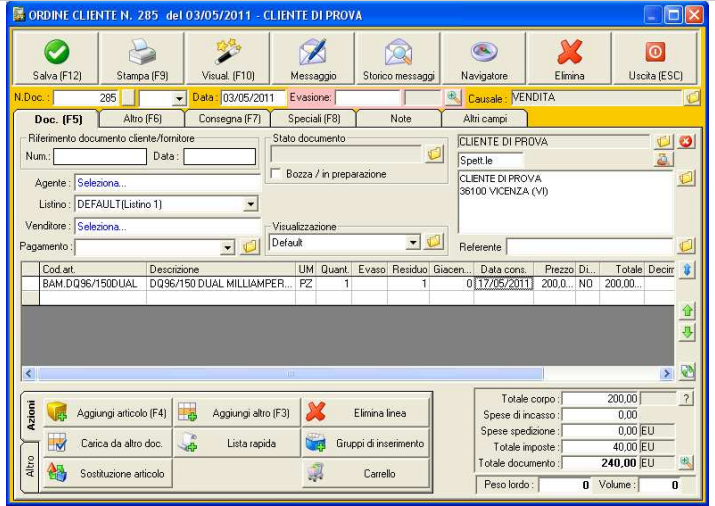The height and width of the screenshot is (506, 715).
Task: Select the Doc. (F5) tab
Action: point(58,119)
